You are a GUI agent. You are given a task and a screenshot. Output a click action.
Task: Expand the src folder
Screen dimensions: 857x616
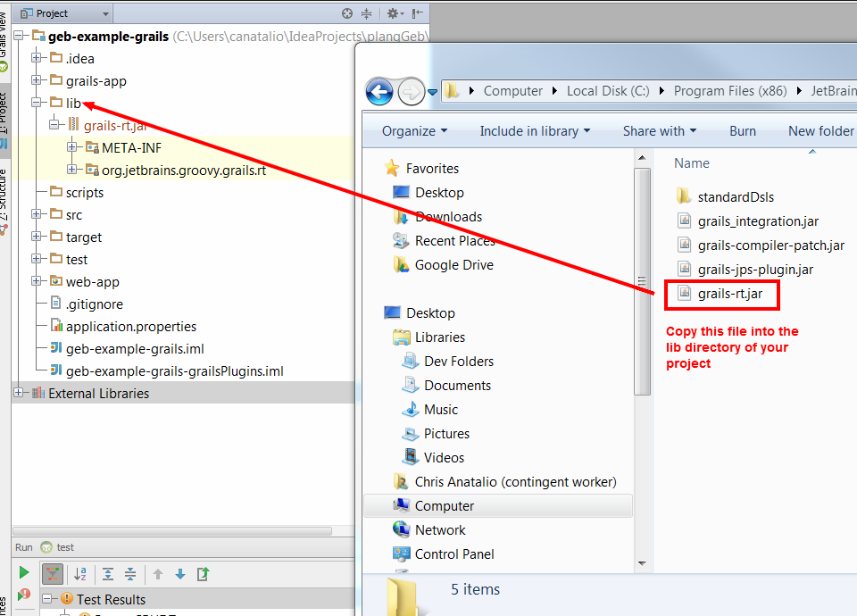click(36, 213)
